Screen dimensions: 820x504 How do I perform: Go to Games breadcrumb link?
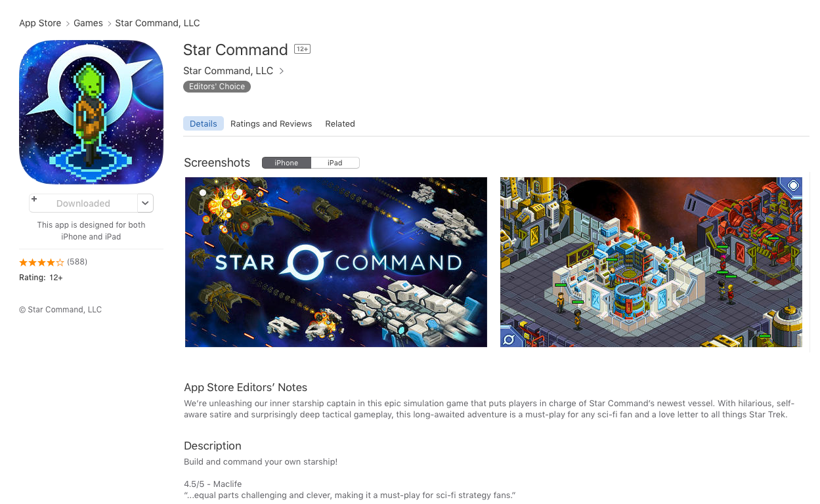coord(88,23)
